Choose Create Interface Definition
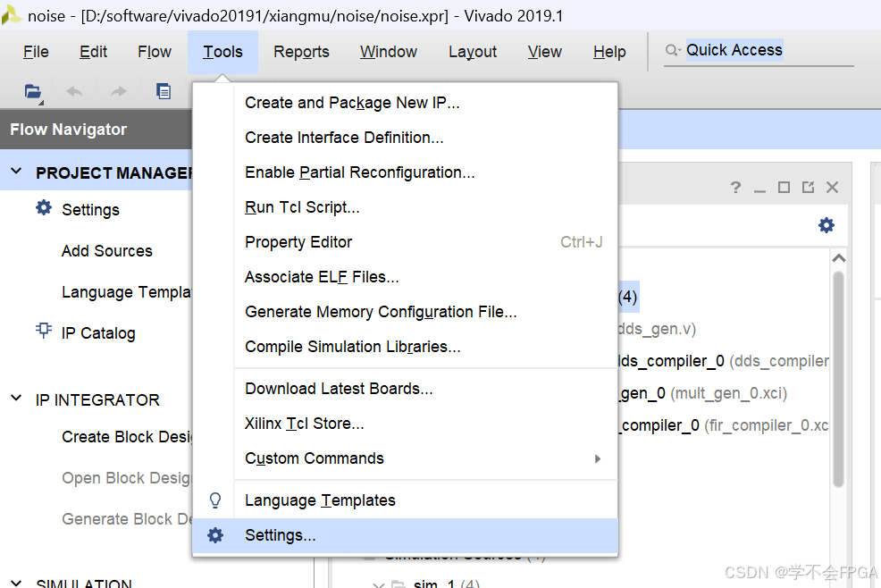881x588 pixels. click(x=405, y=138)
